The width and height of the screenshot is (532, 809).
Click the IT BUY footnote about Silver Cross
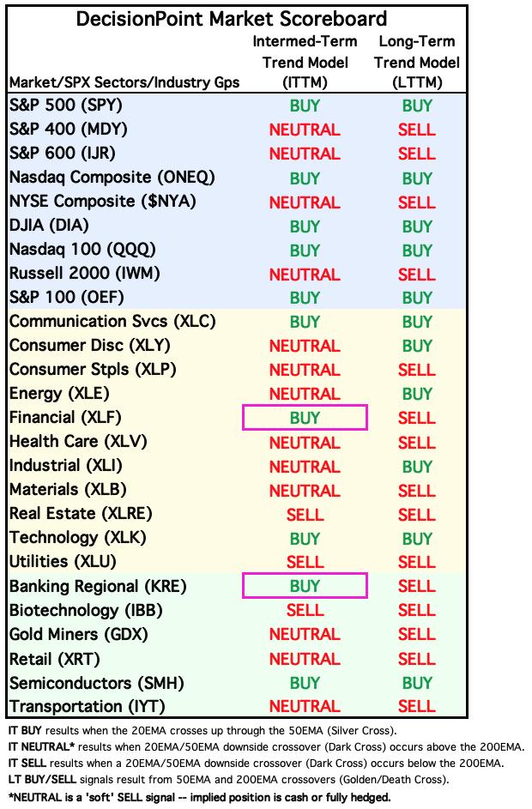click(x=203, y=731)
